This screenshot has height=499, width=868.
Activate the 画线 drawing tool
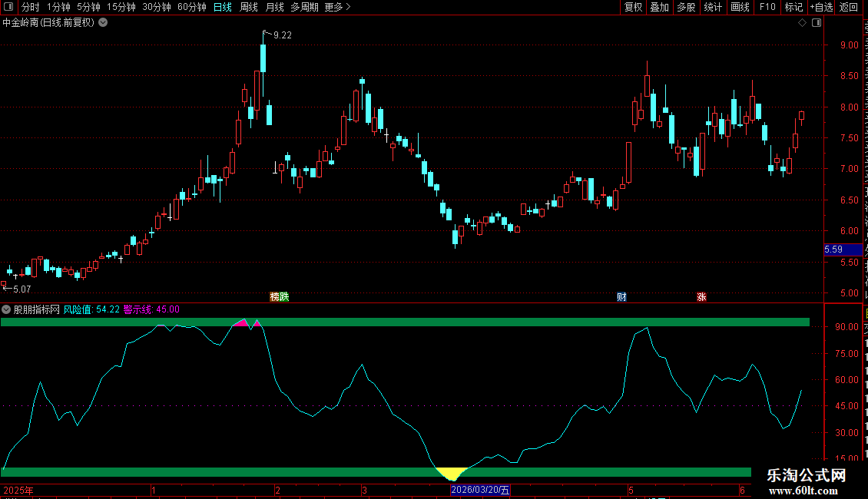pos(740,7)
